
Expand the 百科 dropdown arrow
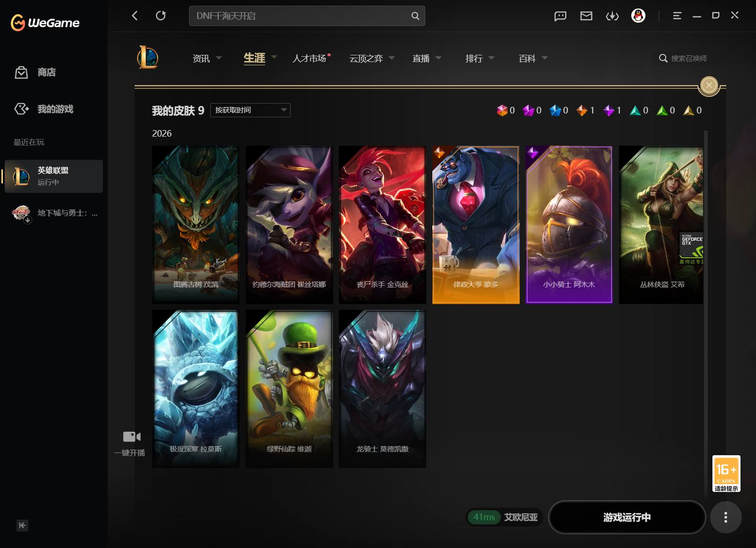tap(545, 58)
